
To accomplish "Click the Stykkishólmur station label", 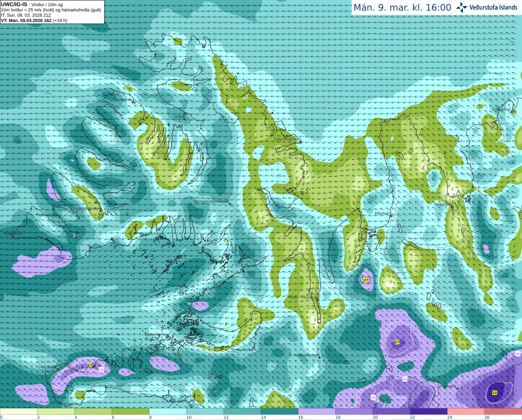I will pyautogui.click(x=156, y=334).
